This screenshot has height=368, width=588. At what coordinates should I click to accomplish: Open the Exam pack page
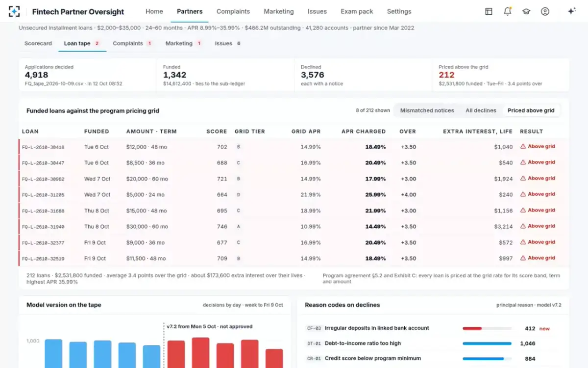[357, 11]
